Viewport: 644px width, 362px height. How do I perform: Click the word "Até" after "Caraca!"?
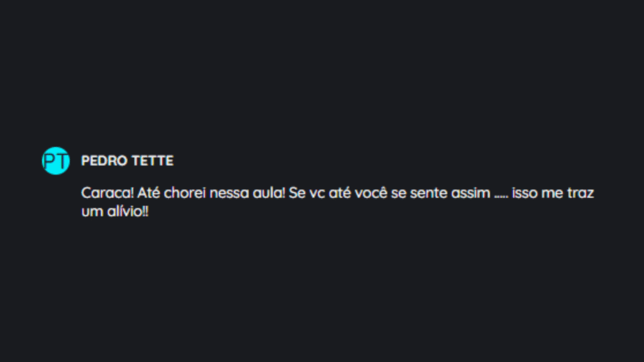click(x=148, y=193)
